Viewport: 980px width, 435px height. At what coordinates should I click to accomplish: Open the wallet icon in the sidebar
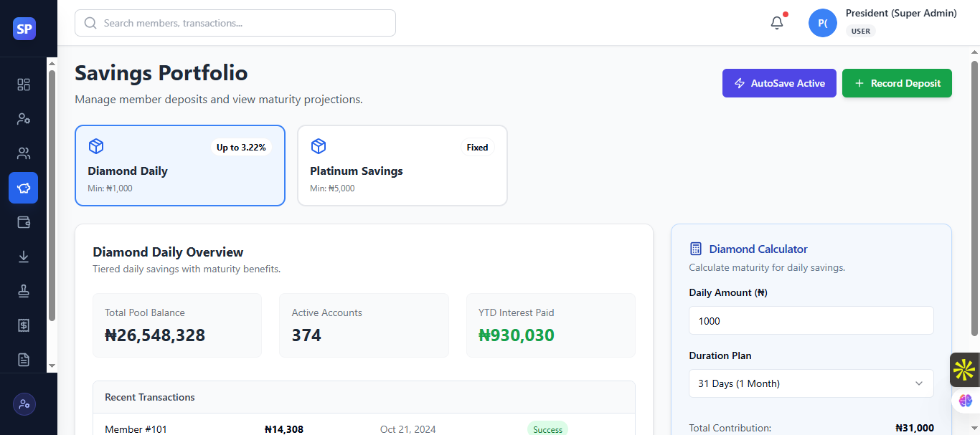tap(24, 222)
